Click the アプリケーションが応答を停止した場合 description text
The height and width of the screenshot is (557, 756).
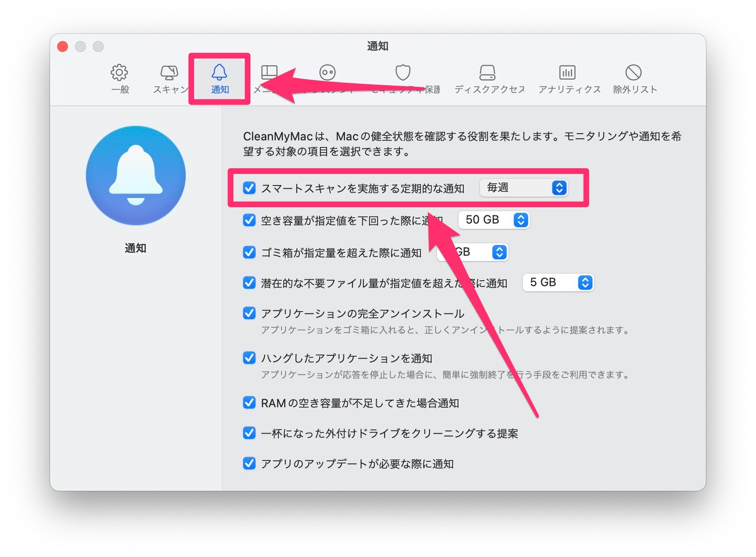[x=445, y=375]
